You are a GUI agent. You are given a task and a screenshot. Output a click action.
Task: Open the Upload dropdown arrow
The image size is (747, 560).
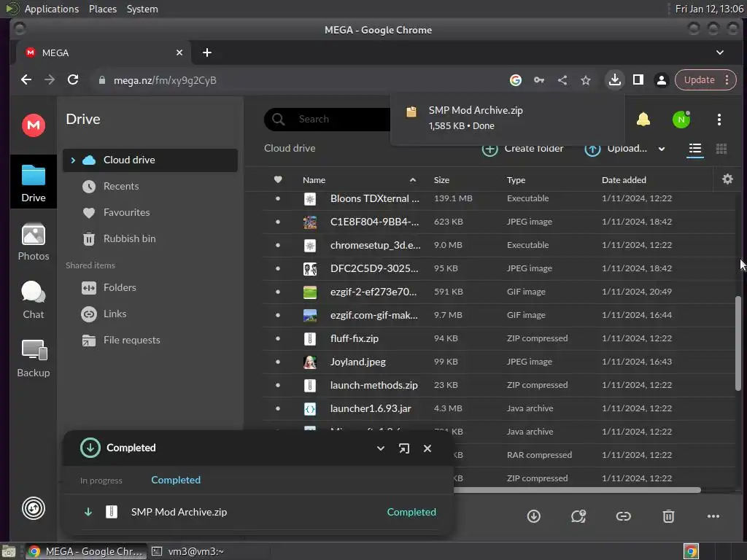point(662,149)
